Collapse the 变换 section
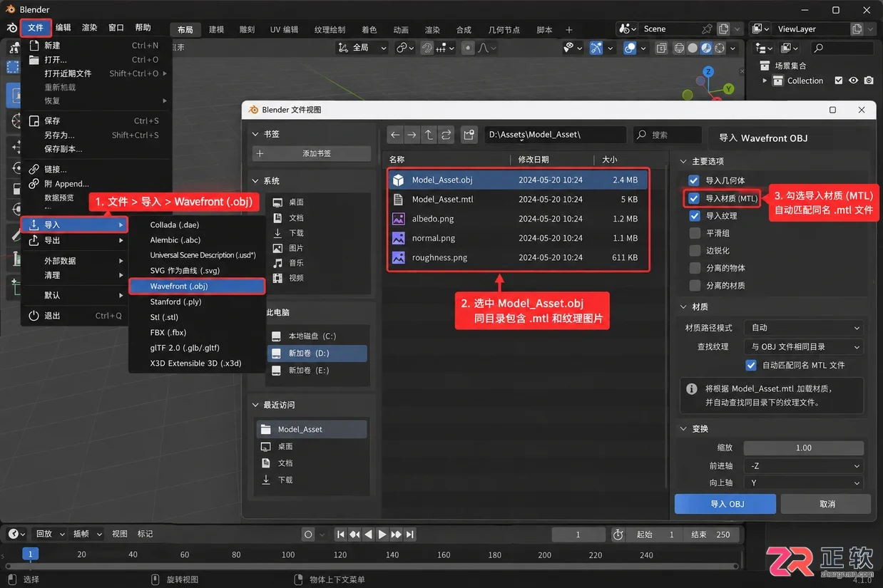The height and width of the screenshot is (588, 883). [684, 428]
